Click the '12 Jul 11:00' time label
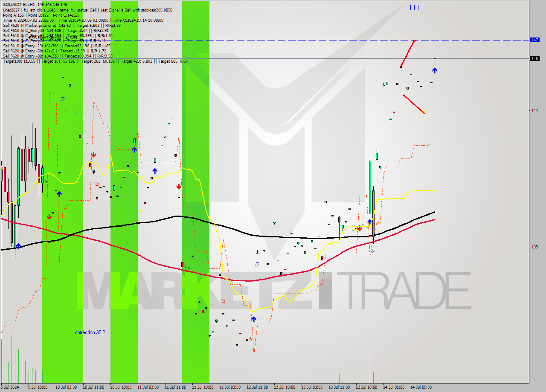Image resolution: width=546 pixels, height=392 pixels. click(257, 387)
